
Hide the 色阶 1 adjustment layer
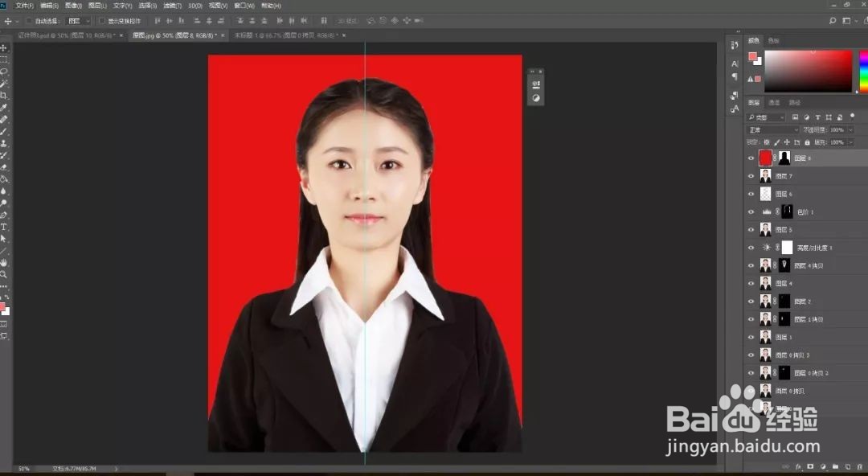(751, 211)
